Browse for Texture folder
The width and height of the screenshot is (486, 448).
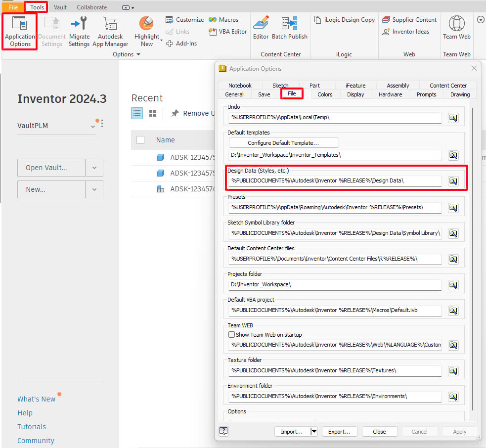click(453, 370)
